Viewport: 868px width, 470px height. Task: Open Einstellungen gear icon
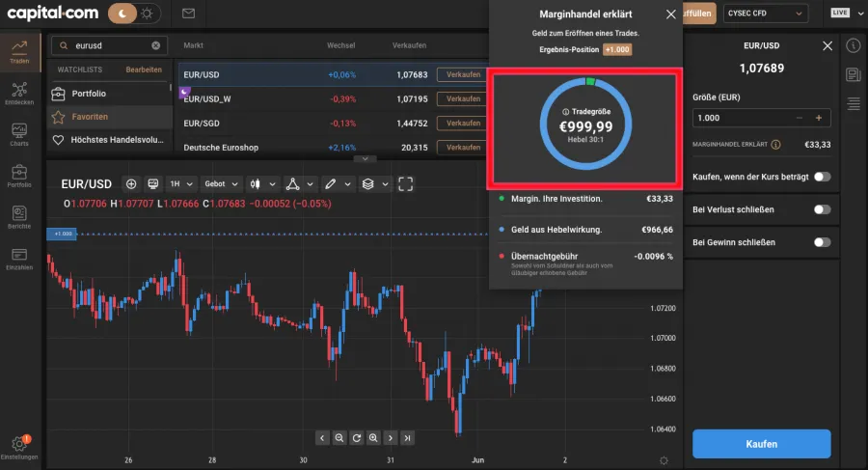tap(19, 444)
